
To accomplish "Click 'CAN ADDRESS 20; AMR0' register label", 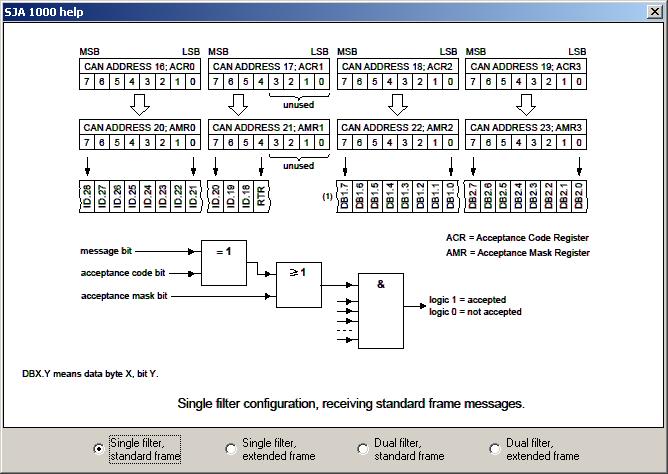I will 140,127.
